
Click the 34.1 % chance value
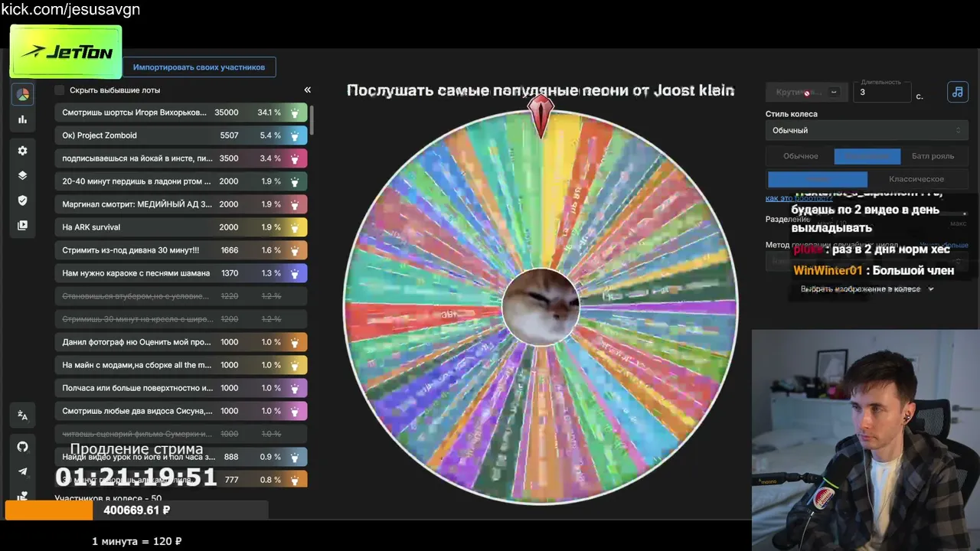[x=269, y=112]
